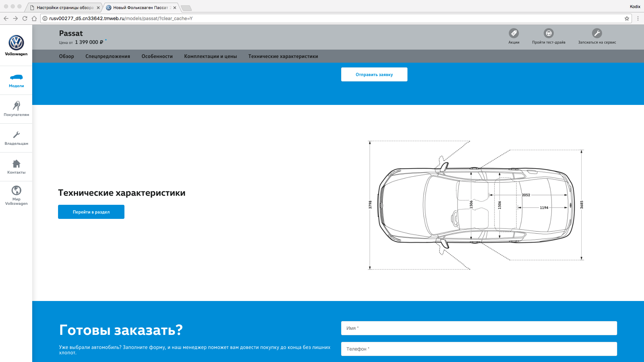Open the Мир Volkswagen globe icon
The height and width of the screenshot is (362, 644).
click(x=16, y=190)
